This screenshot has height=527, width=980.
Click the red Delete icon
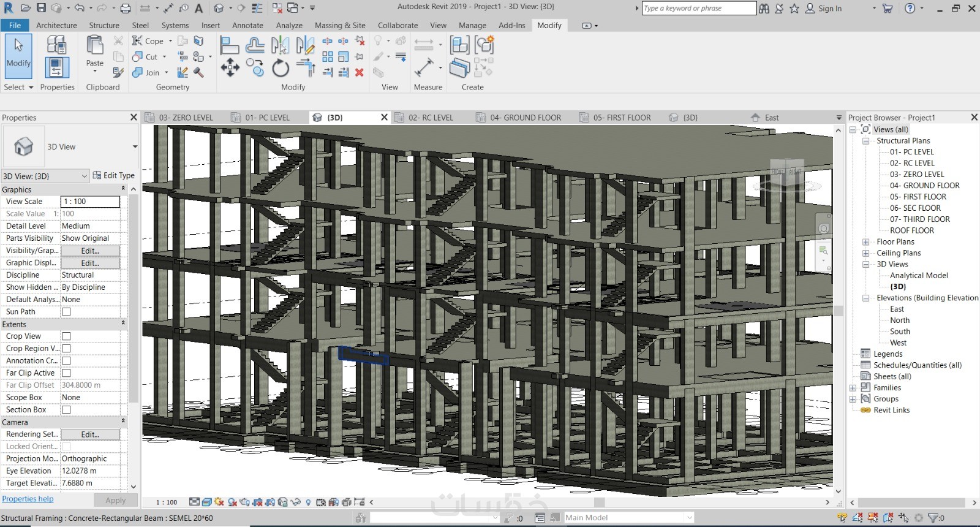tap(360, 72)
